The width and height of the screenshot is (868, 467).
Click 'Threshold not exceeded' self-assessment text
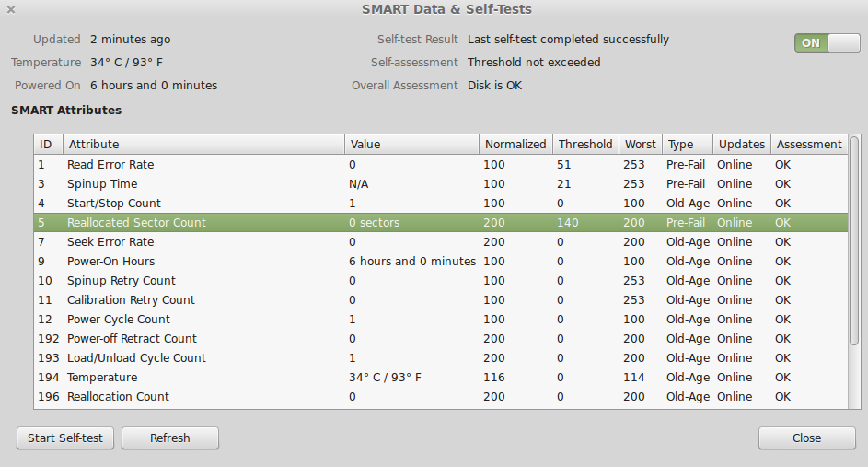coord(534,62)
